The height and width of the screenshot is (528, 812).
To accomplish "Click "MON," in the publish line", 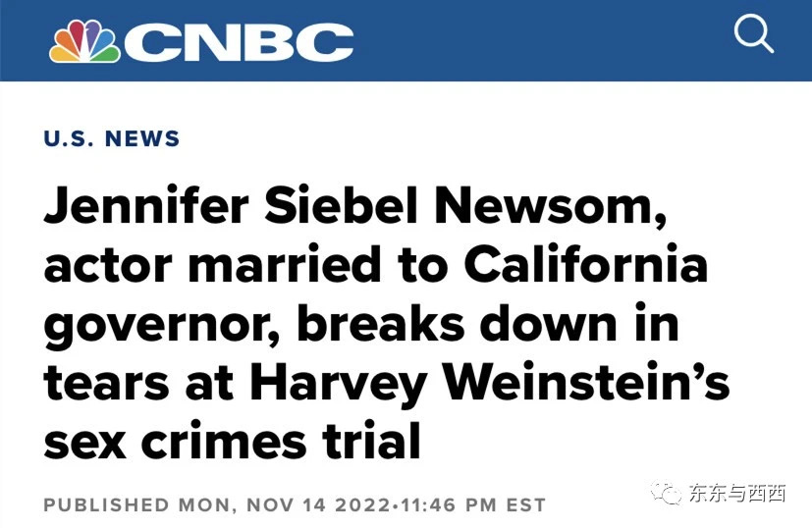I will coord(207,505).
